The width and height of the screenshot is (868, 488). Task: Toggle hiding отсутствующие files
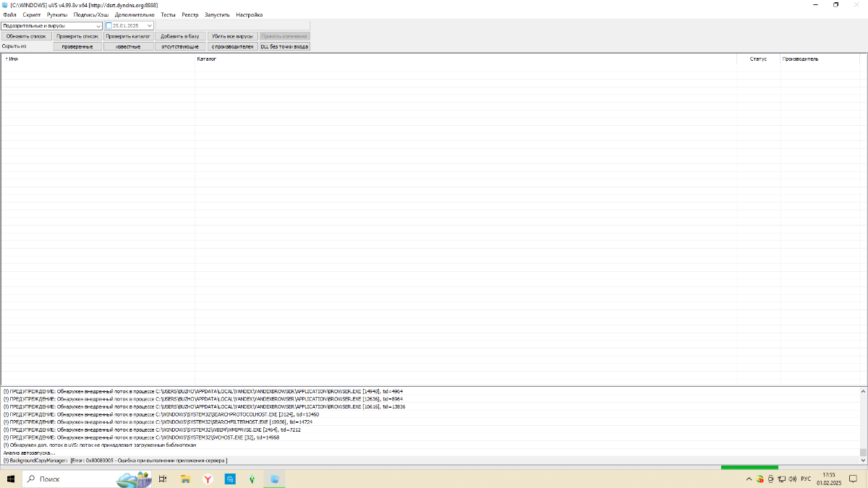tap(180, 46)
